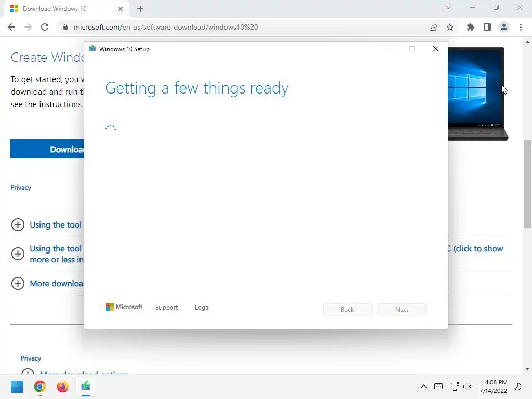The image size is (532, 399).
Task: Open Chrome tab search chevron
Action: click(x=448, y=7)
